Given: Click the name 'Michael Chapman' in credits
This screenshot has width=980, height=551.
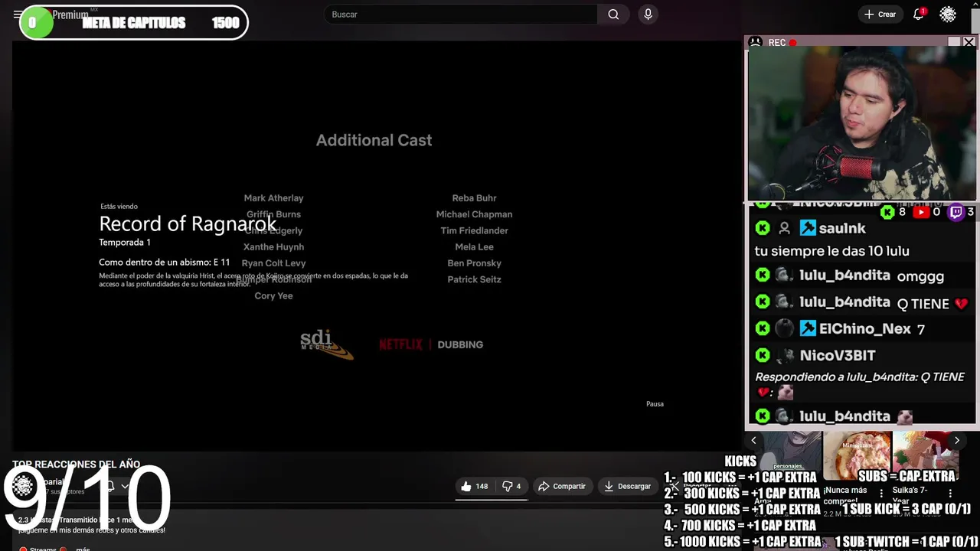Looking at the screenshot, I should click(x=474, y=214).
